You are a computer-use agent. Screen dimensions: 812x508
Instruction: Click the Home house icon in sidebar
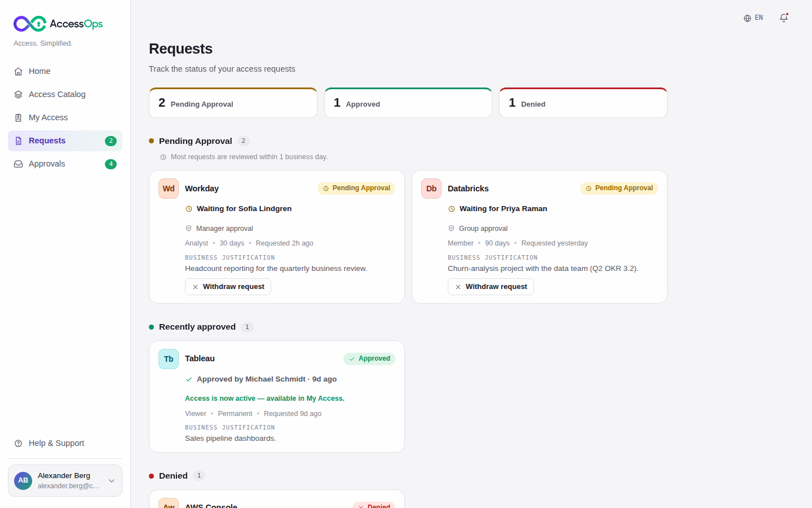click(x=18, y=72)
